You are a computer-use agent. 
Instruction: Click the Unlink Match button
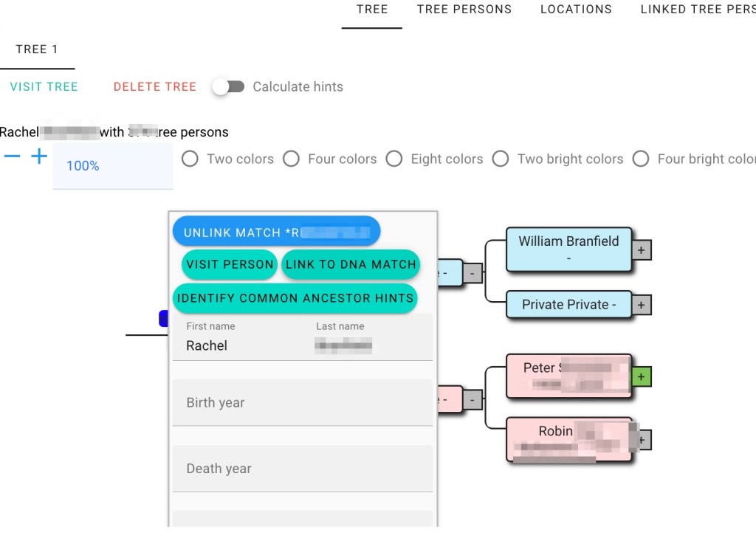point(276,232)
